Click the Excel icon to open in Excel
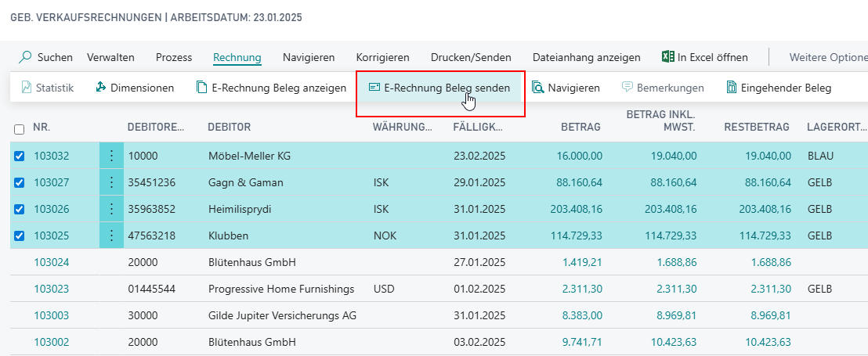 pyautogui.click(x=667, y=57)
